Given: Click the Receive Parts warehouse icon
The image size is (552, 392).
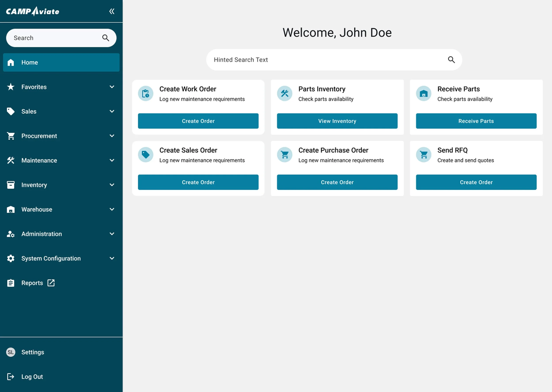Looking at the screenshot, I should [x=423, y=93].
